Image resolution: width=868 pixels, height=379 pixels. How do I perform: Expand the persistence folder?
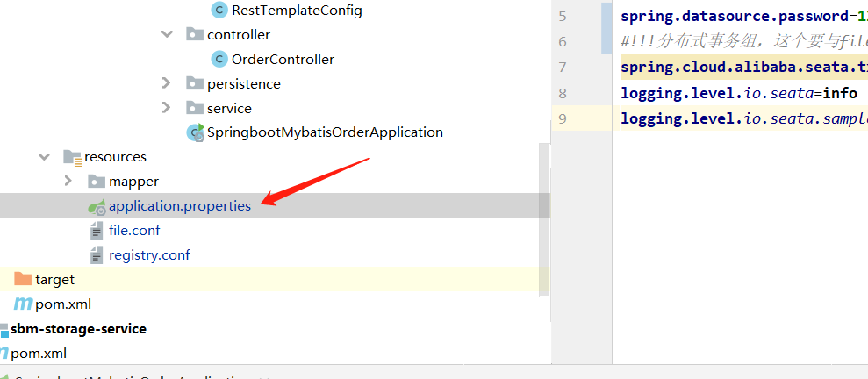coord(166,83)
